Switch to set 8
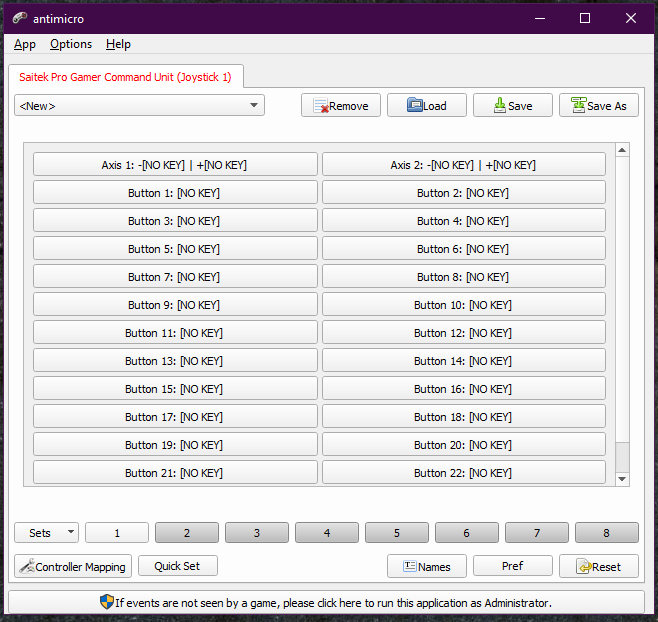Screen dimensions: 658x622 click(607, 533)
